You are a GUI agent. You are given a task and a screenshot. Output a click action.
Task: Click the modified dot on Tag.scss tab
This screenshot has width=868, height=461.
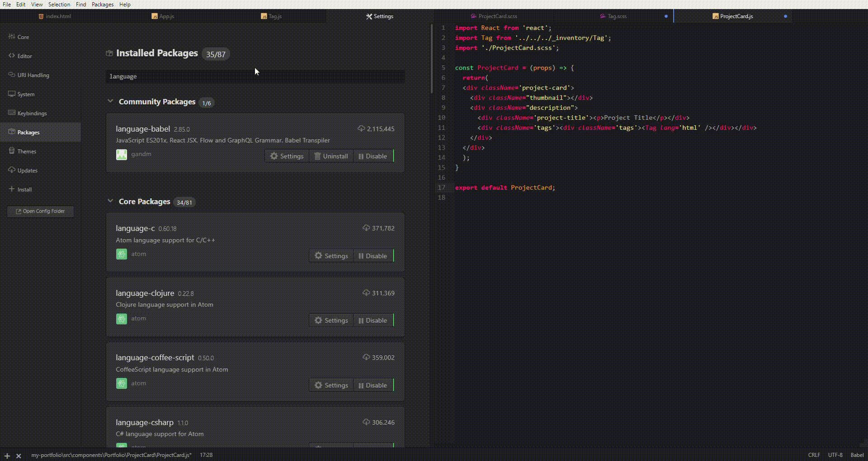click(x=666, y=16)
